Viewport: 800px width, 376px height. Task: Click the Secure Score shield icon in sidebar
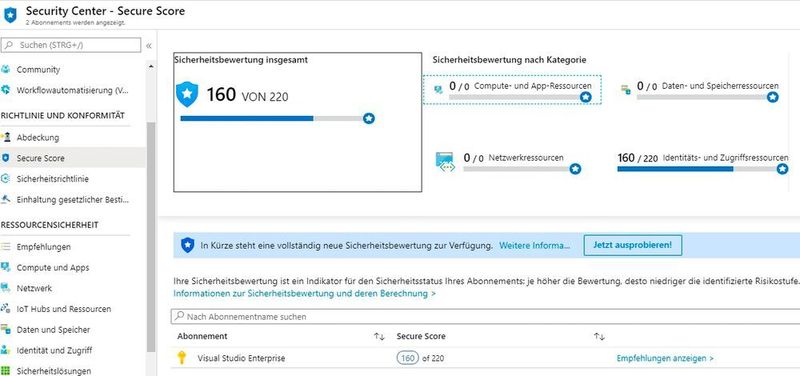point(6,158)
